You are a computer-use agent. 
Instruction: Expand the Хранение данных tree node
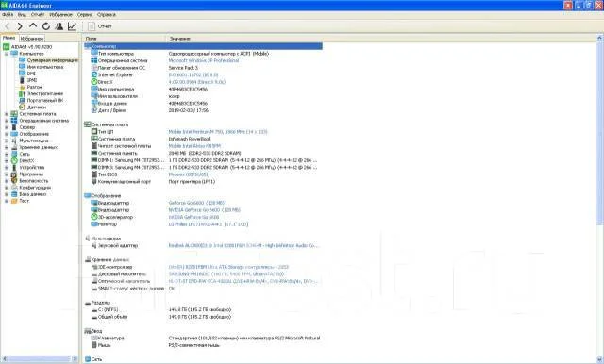[7, 147]
